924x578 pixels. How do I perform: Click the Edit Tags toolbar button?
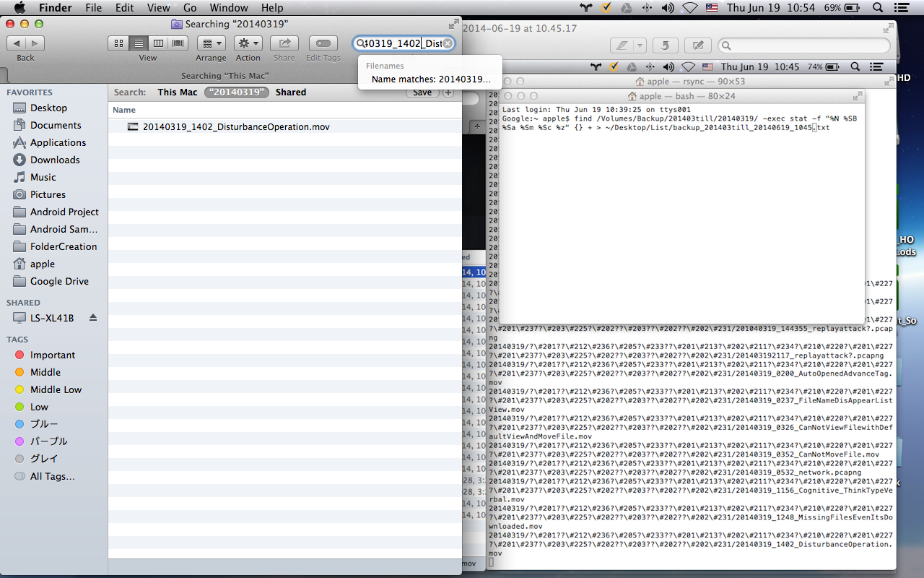click(x=323, y=43)
